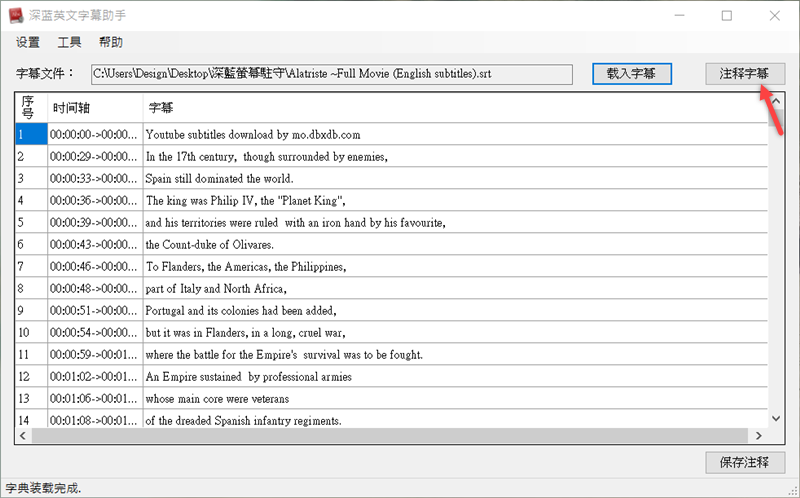
Task: Select row "Youtube subtitles download by mo.dbxdb.com"
Action: click(391, 135)
